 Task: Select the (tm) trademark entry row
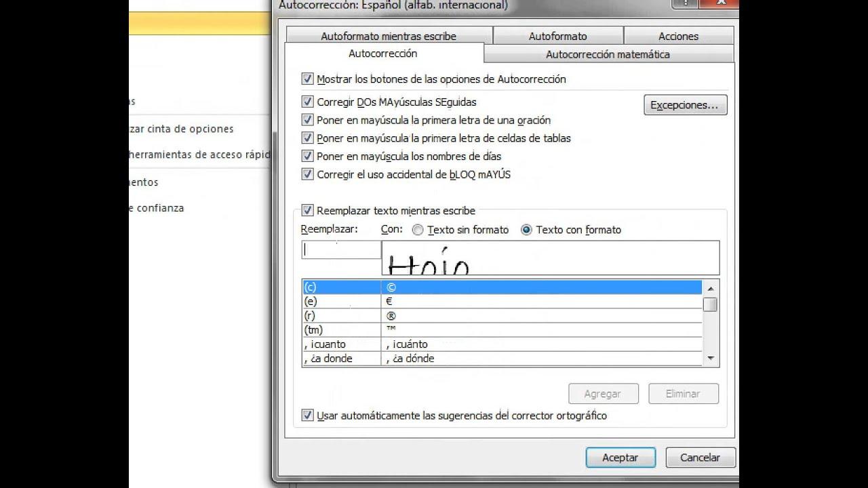click(502, 330)
